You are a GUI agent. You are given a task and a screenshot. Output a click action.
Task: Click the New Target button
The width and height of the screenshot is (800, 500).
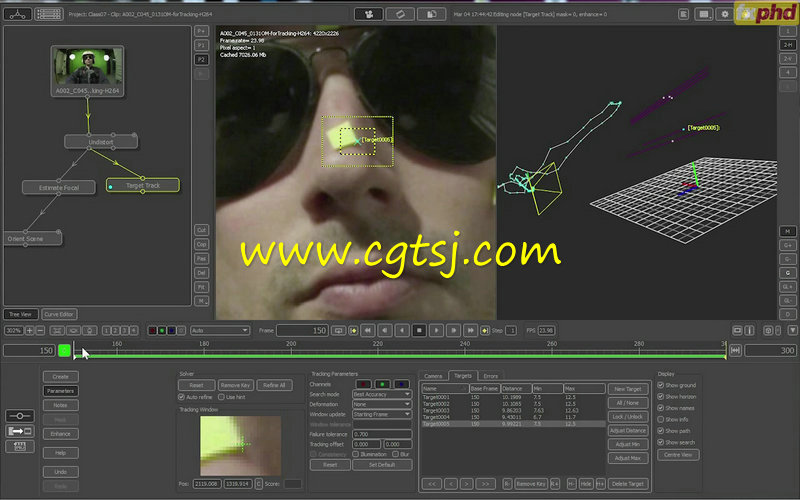coord(628,389)
